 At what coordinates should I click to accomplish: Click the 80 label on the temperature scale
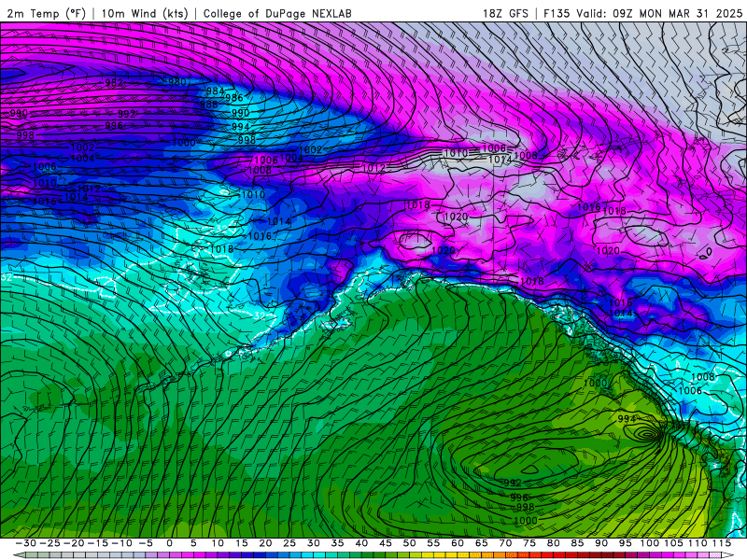[x=553, y=543]
